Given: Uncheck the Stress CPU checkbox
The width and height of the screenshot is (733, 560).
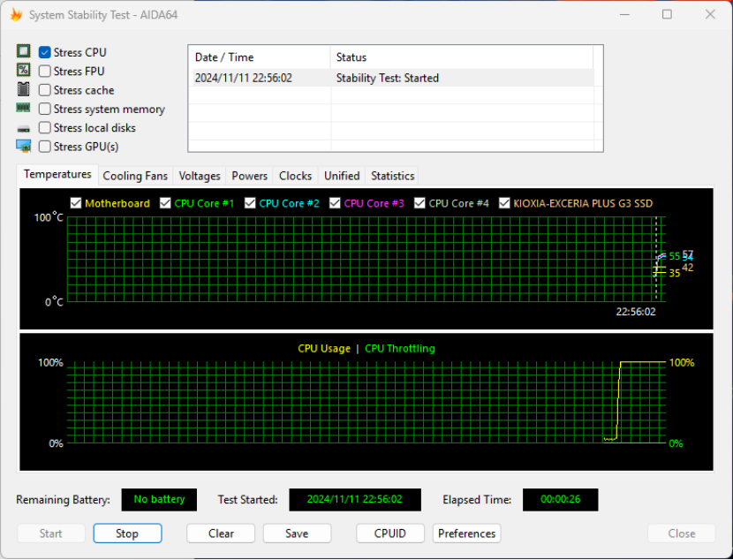Looking at the screenshot, I should click(45, 52).
